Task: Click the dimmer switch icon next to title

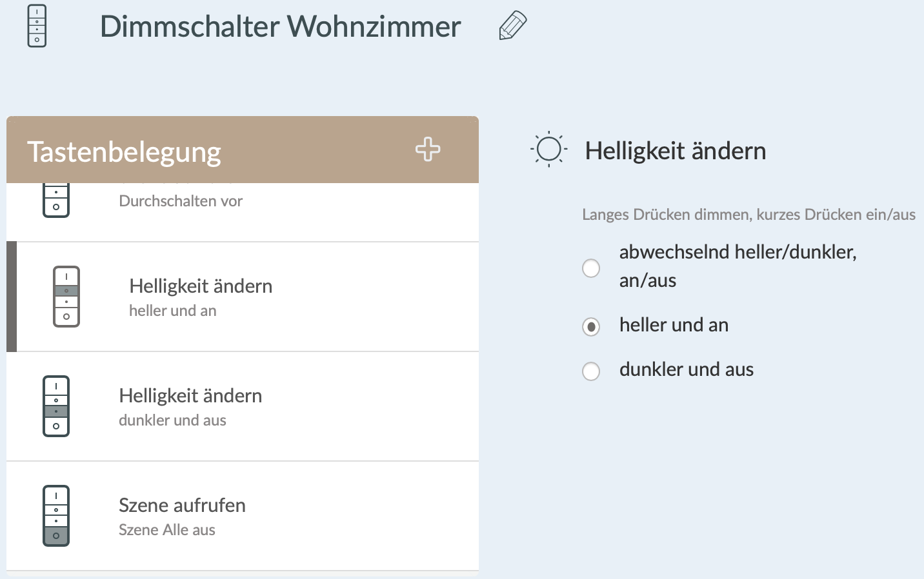Action: 37,26
